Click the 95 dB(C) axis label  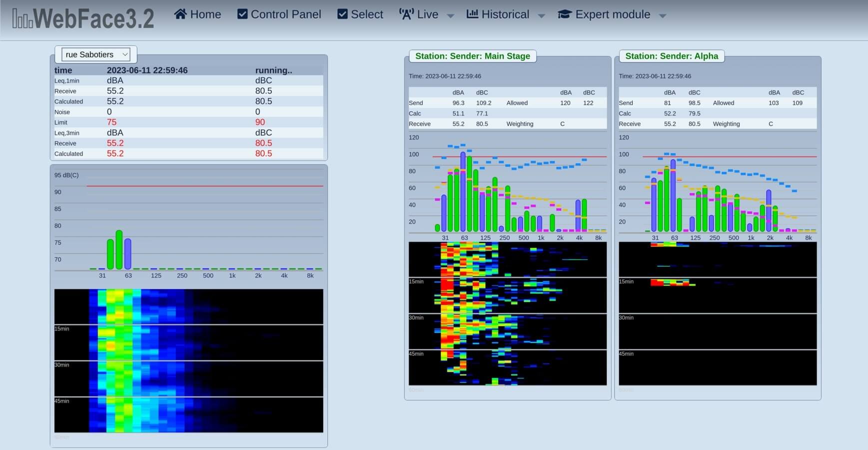tap(66, 175)
